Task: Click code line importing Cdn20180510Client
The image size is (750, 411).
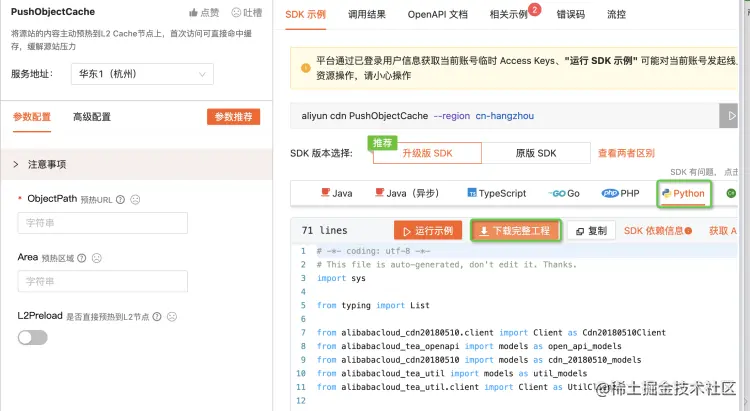Action: 491,332
